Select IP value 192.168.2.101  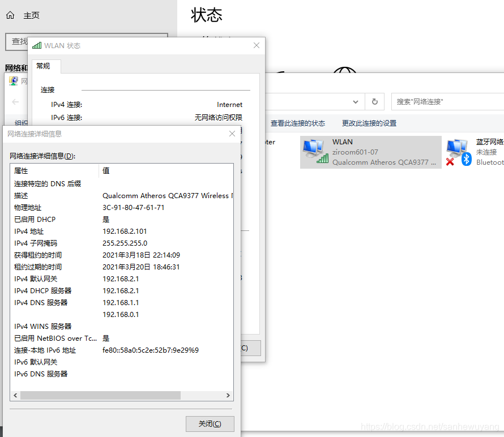point(125,232)
